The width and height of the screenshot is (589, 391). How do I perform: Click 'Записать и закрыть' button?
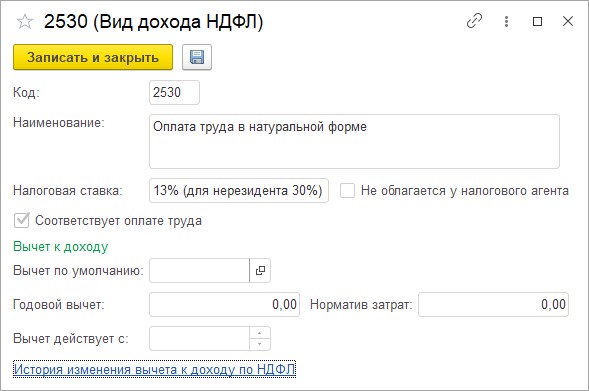93,57
